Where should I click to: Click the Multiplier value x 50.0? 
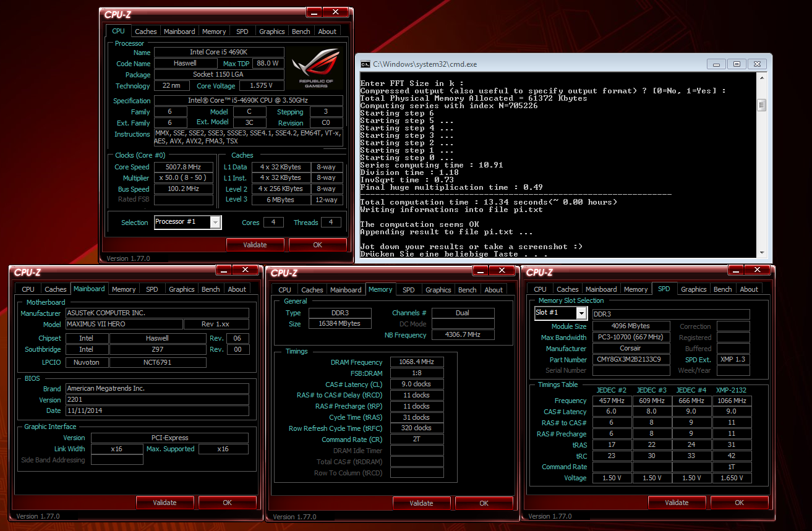pyautogui.click(x=184, y=178)
